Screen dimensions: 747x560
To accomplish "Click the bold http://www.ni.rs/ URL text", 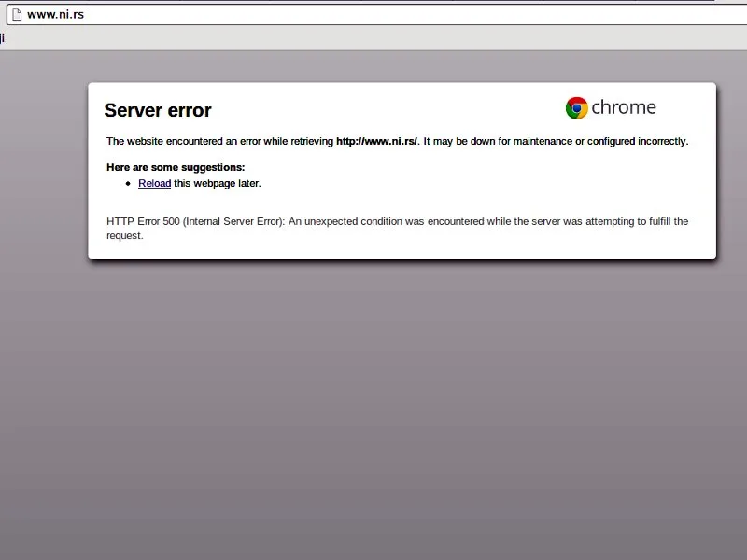I will click(x=376, y=142).
